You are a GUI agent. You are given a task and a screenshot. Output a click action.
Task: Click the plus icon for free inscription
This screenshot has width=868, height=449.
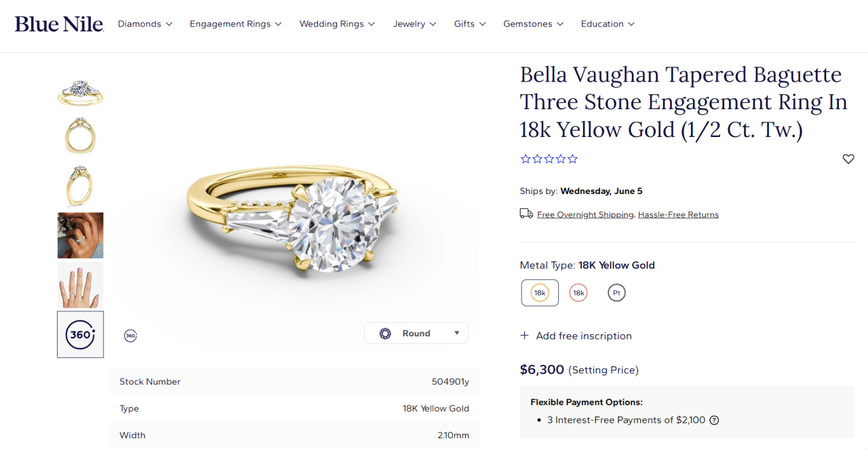(x=524, y=336)
